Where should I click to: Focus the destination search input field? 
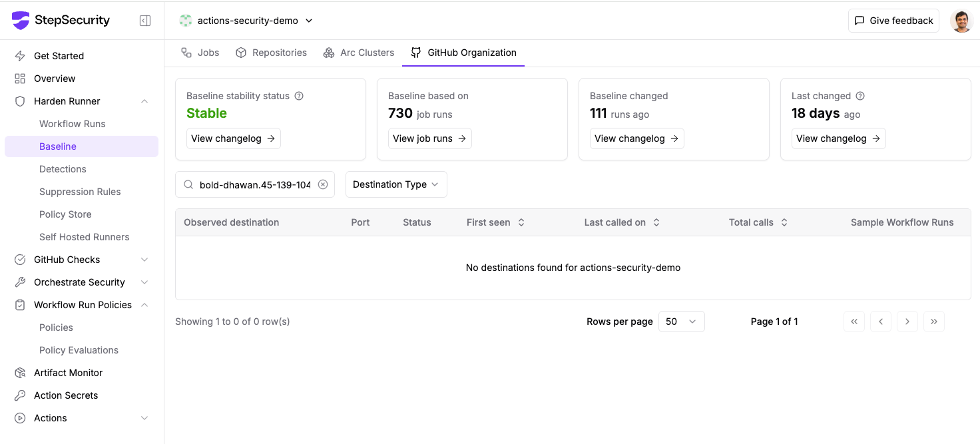click(x=255, y=184)
